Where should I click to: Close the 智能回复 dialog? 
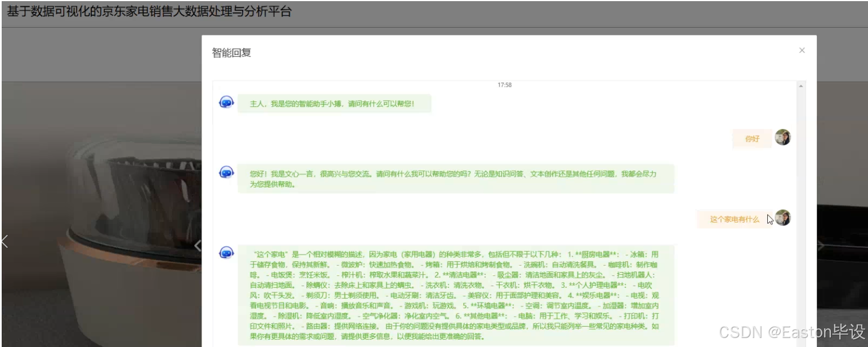(x=802, y=50)
